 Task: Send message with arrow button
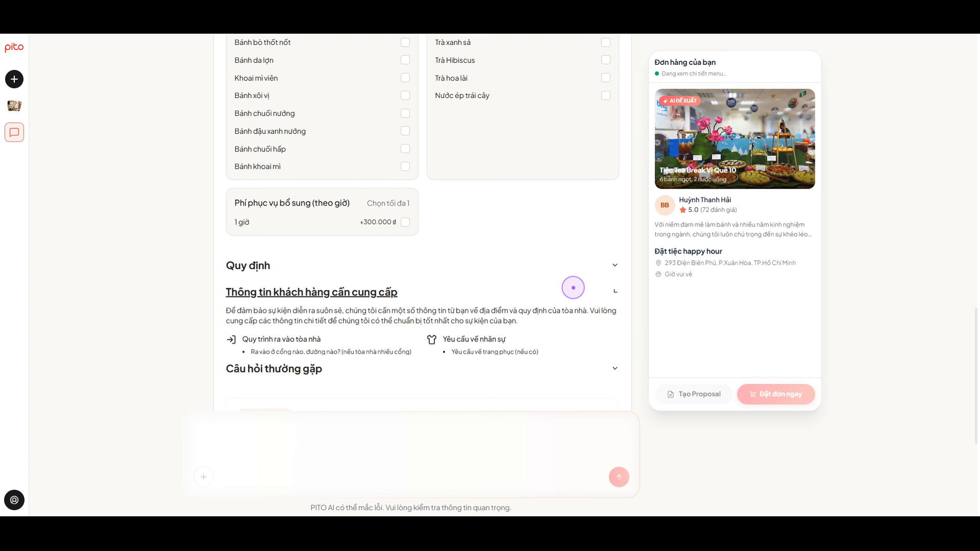[x=619, y=477]
